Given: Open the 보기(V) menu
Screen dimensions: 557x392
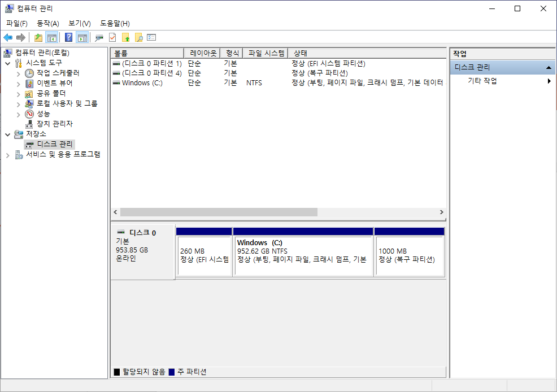Looking at the screenshot, I should pos(79,23).
